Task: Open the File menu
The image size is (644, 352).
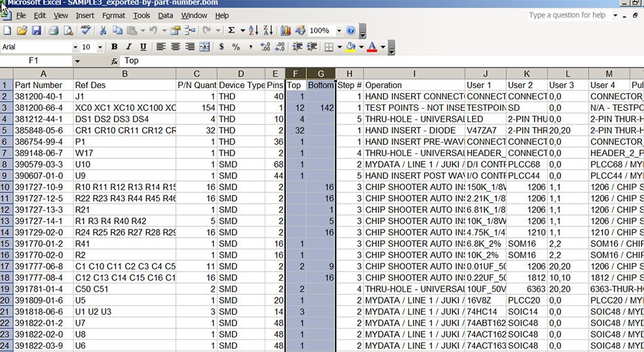Action: tap(21, 16)
